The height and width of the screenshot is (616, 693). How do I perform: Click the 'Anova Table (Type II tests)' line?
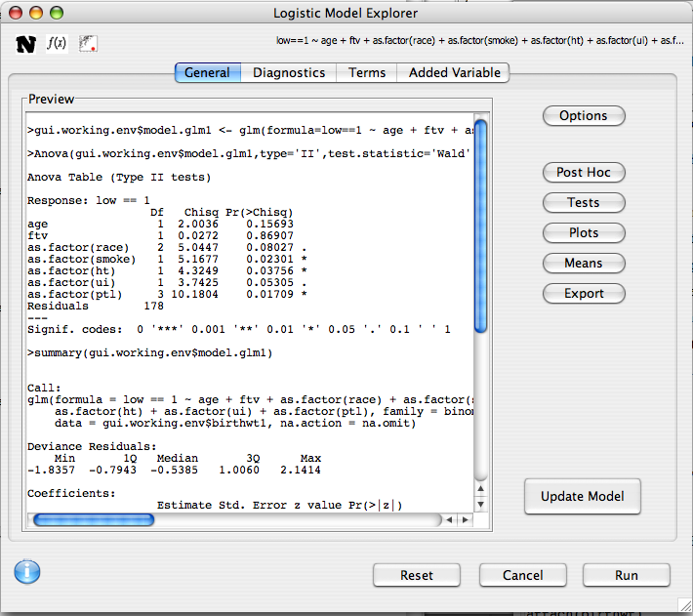(x=119, y=178)
